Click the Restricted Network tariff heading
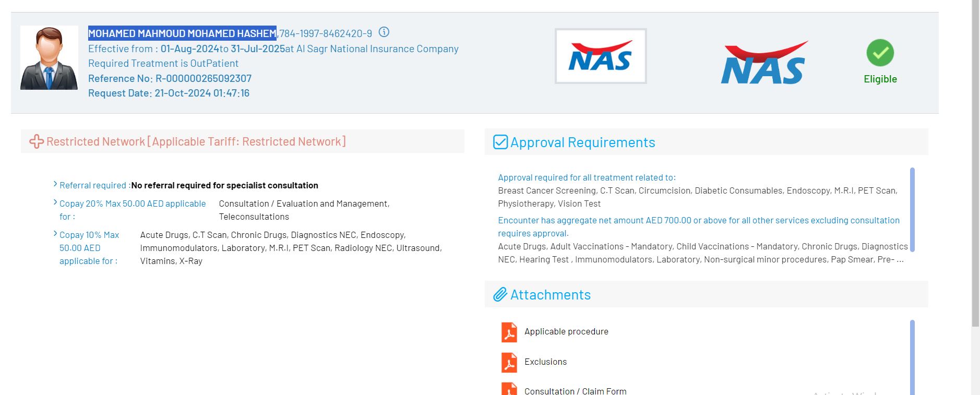 pyautogui.click(x=196, y=141)
